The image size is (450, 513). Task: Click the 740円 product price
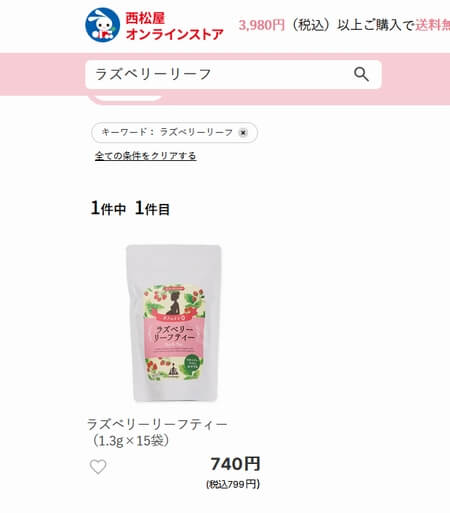click(235, 464)
